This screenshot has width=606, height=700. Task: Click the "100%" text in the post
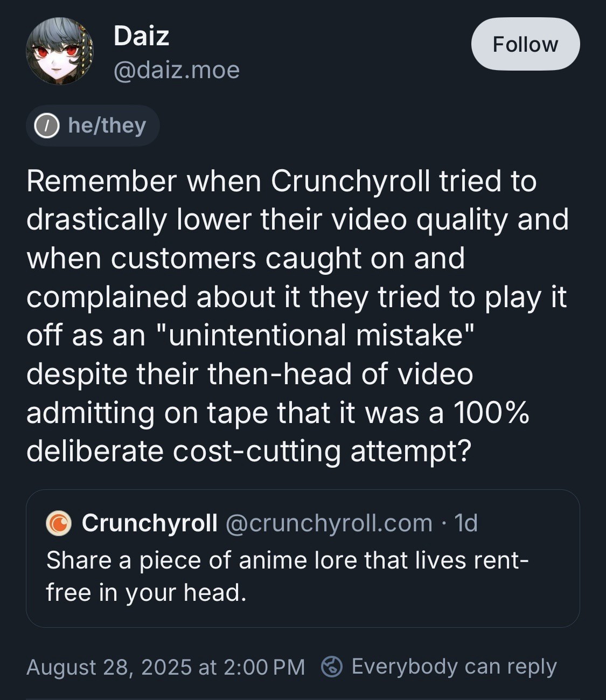coord(491,413)
